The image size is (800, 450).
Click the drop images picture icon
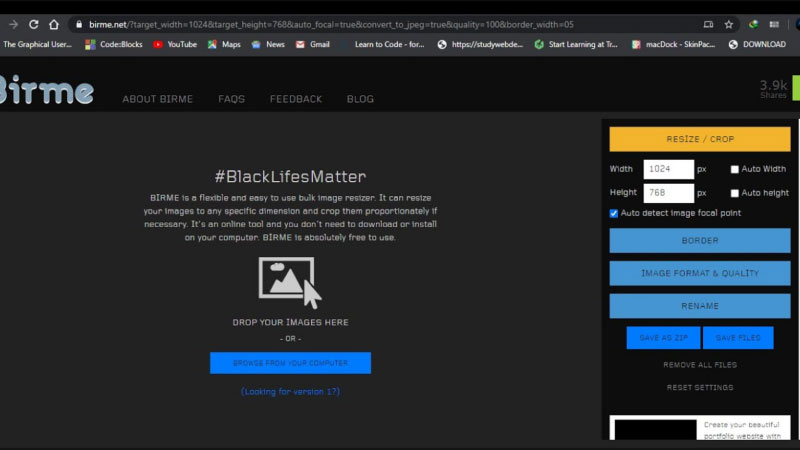coord(290,283)
